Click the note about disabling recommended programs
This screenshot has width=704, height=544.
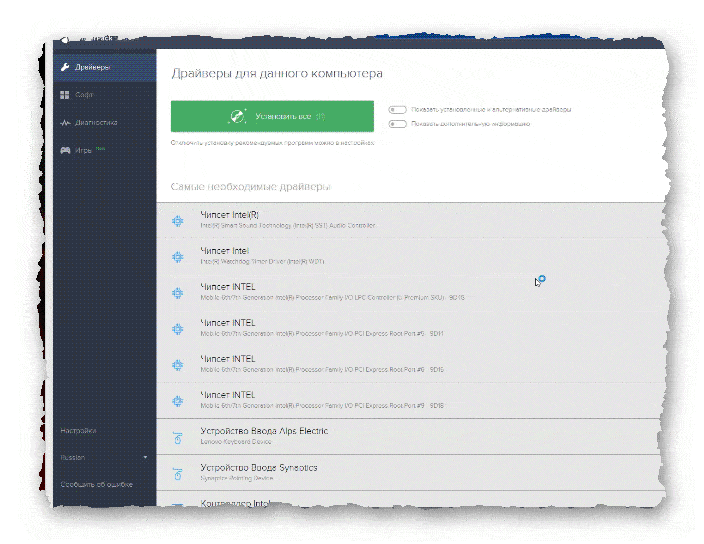(272, 143)
